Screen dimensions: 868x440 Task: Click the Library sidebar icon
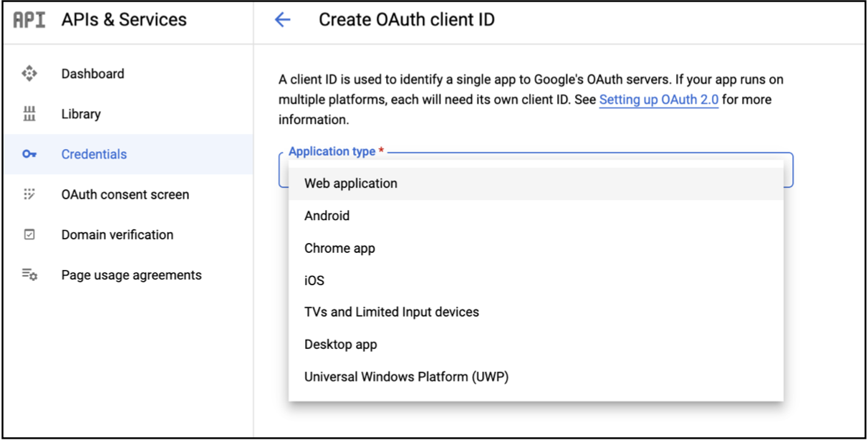(29, 114)
